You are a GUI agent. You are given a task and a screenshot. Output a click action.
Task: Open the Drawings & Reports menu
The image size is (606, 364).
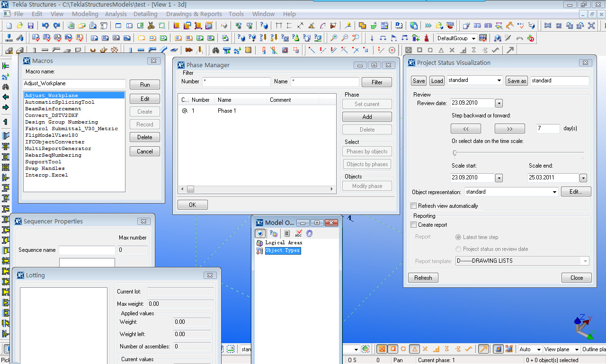point(194,14)
